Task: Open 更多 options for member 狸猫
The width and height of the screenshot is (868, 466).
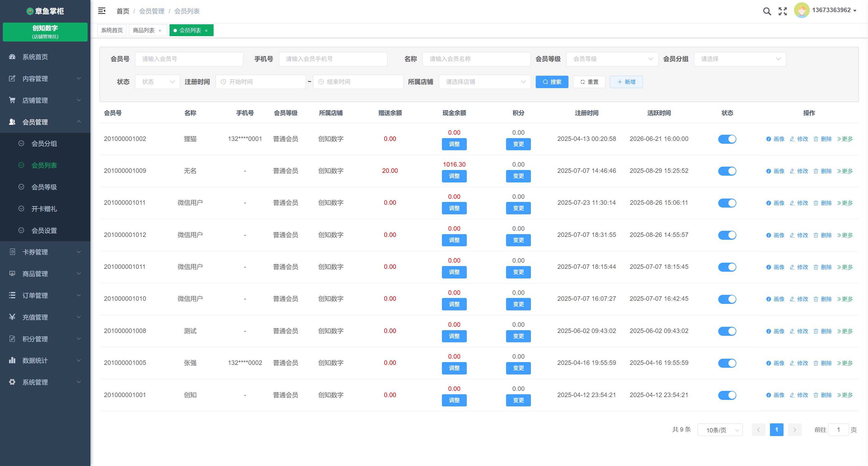Action: [845, 139]
